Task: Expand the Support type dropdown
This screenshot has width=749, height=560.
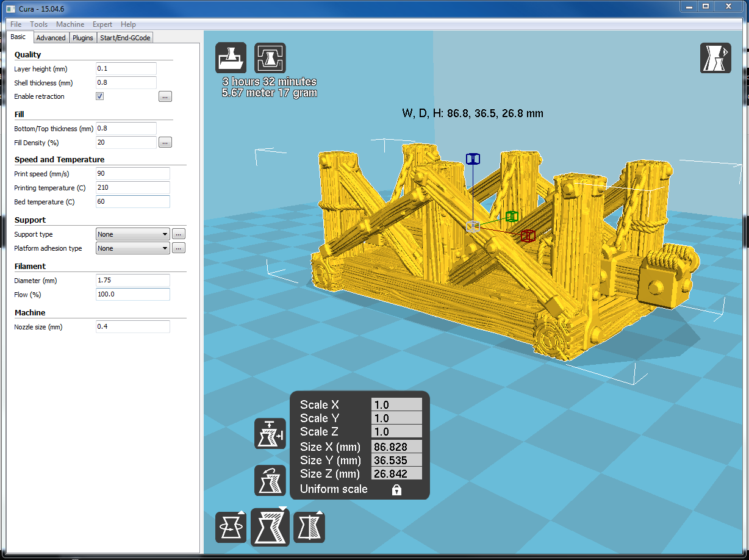Action: [x=133, y=234]
